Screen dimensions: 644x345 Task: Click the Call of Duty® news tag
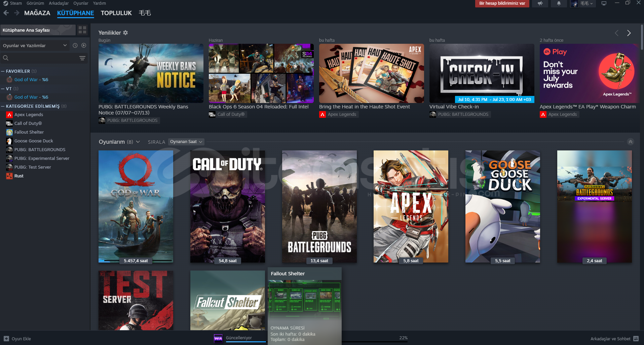[228, 114]
